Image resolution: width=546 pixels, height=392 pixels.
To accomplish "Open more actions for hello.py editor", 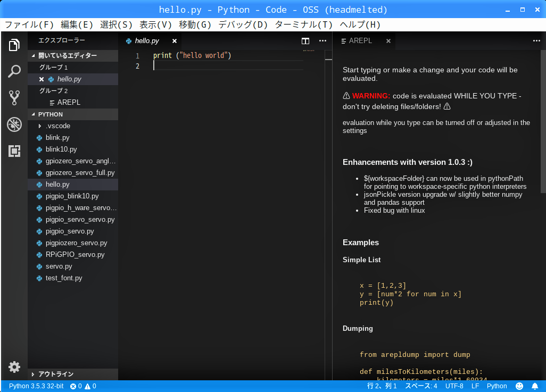I will (323, 41).
